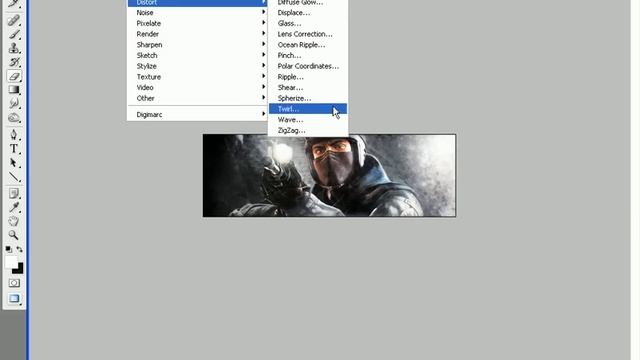Expand the Sharpen submenu arrow
640x360 pixels.
263,44
